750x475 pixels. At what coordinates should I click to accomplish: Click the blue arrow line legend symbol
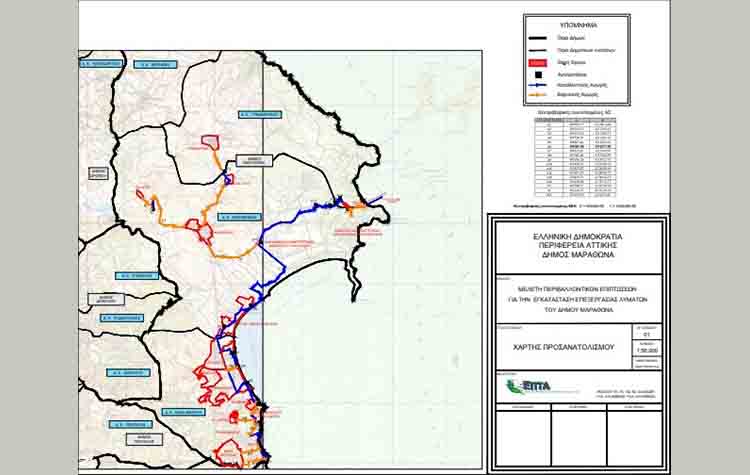tap(538, 85)
